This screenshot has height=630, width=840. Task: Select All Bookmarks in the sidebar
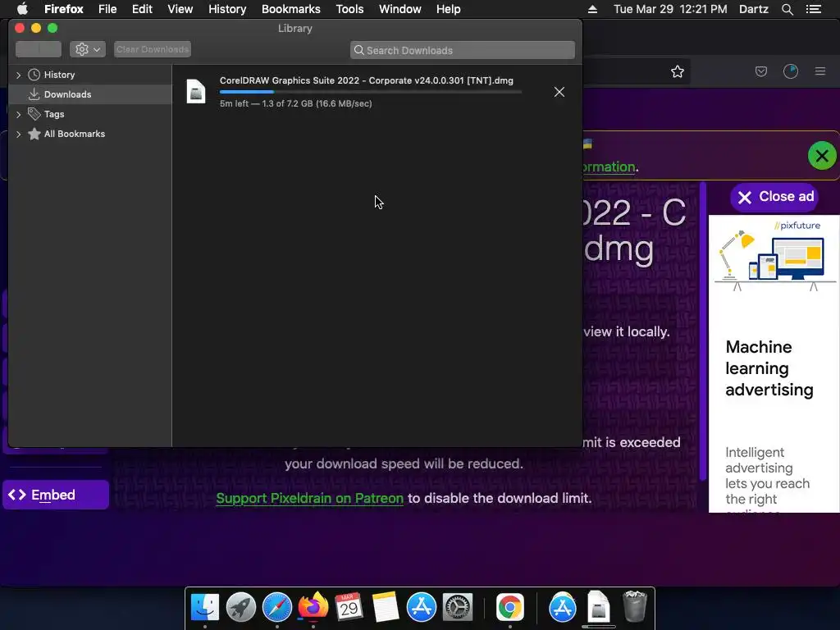74,134
